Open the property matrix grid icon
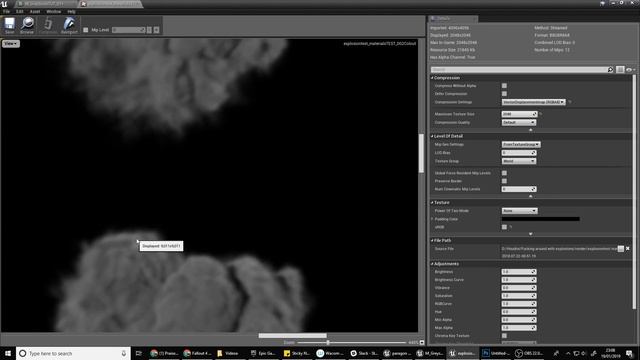 pyautogui.click(x=620, y=70)
